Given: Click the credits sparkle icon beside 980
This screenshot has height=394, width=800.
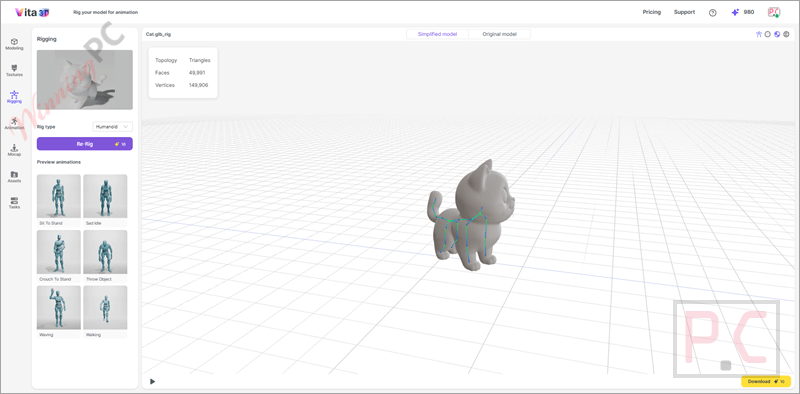Looking at the screenshot, I should 735,12.
